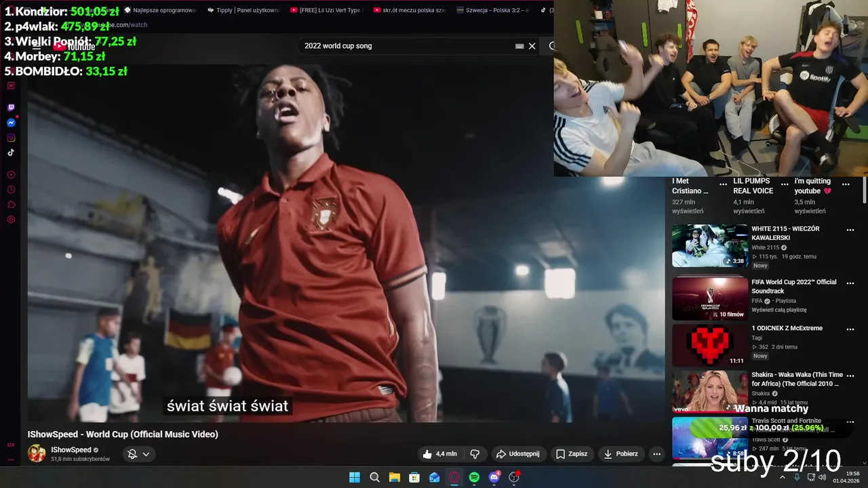
Task: Go to YouTube home via logo
Action: click(75, 46)
